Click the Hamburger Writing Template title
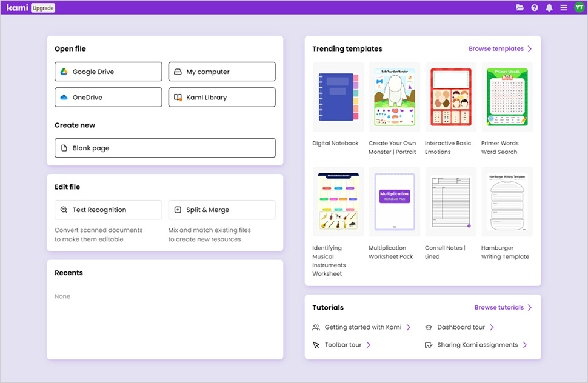 505,252
